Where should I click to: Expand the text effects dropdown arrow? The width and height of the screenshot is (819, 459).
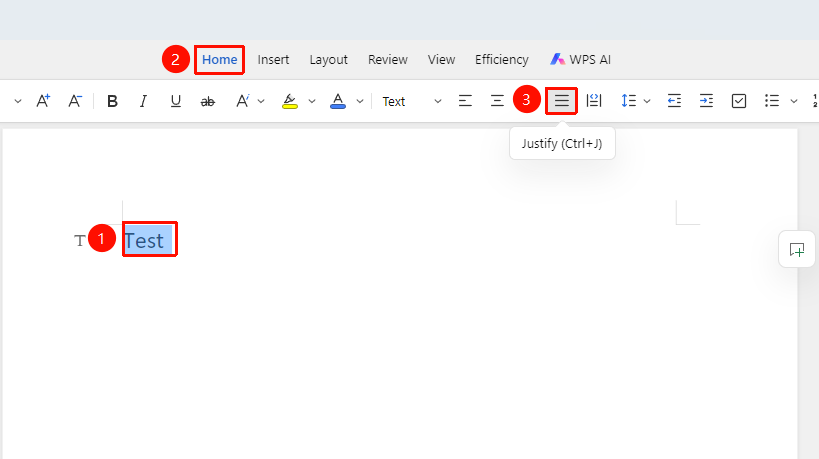261,101
